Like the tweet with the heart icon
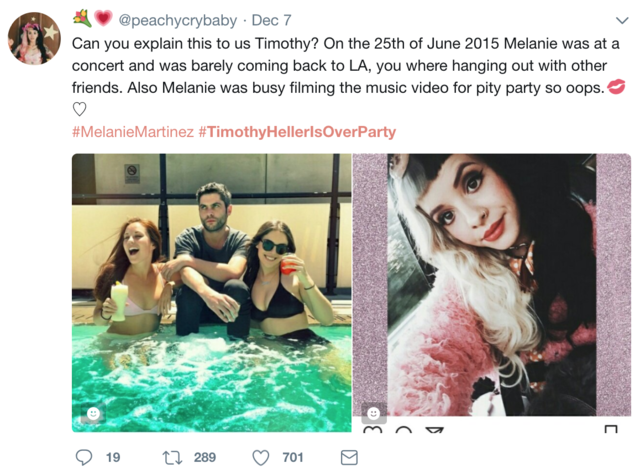The height and width of the screenshot is (474, 640). 260,457
